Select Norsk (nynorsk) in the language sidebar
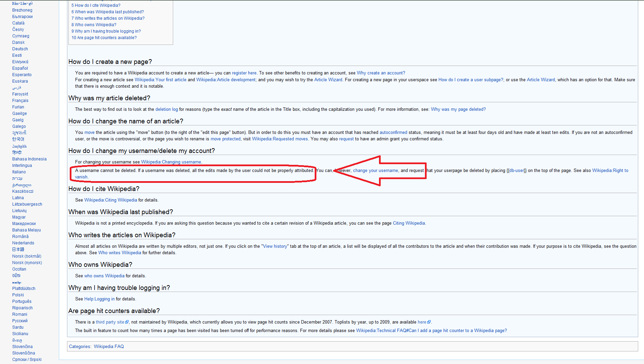This screenshot has height=364, width=644. [27, 263]
